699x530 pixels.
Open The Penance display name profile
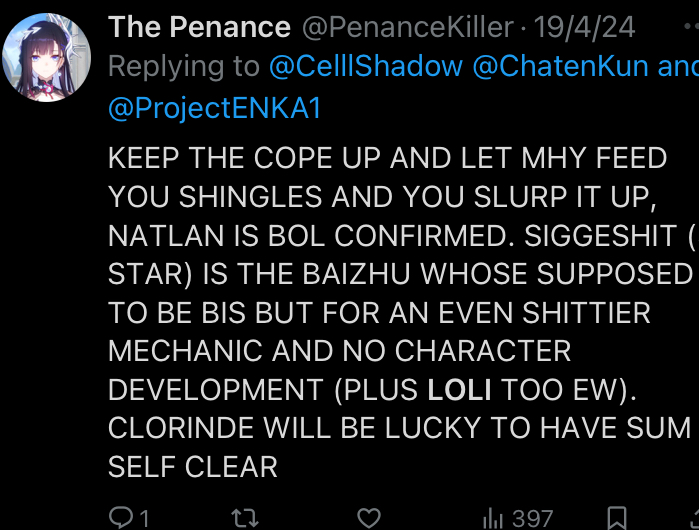click(199, 27)
